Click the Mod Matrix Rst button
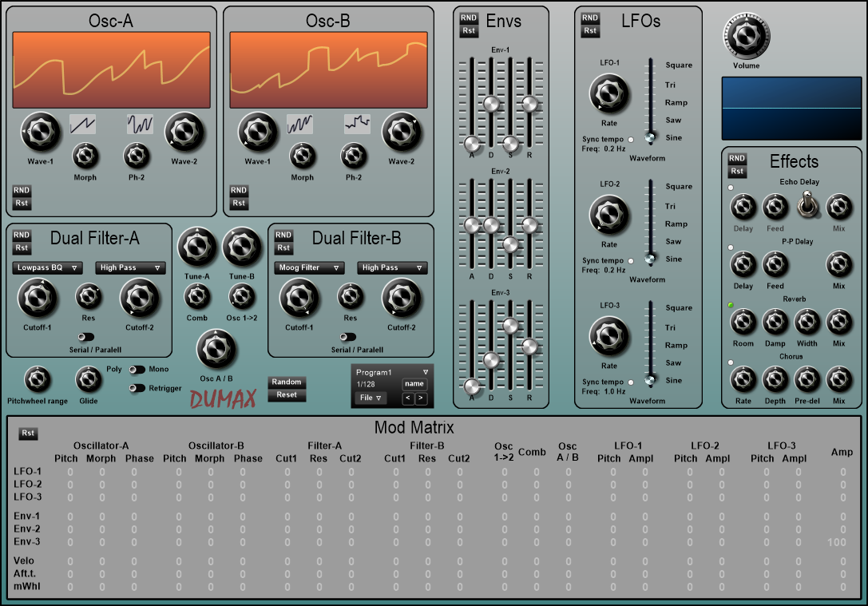The height and width of the screenshot is (606, 868). (29, 434)
